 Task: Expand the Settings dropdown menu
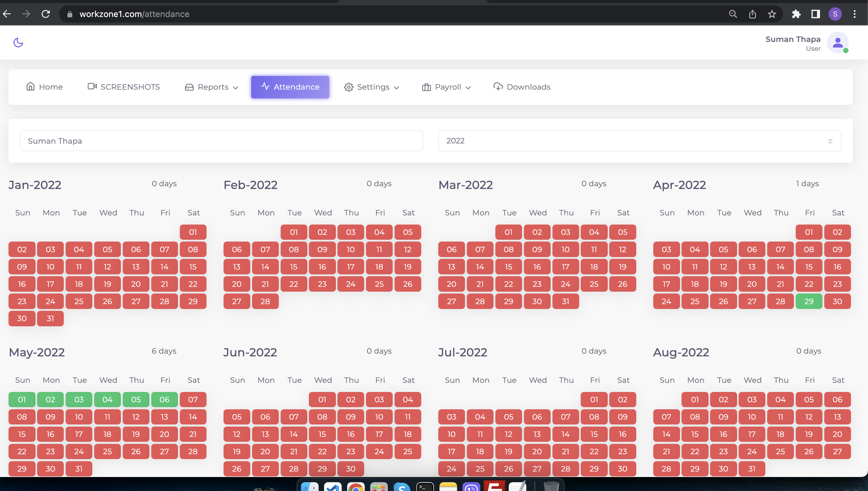371,87
